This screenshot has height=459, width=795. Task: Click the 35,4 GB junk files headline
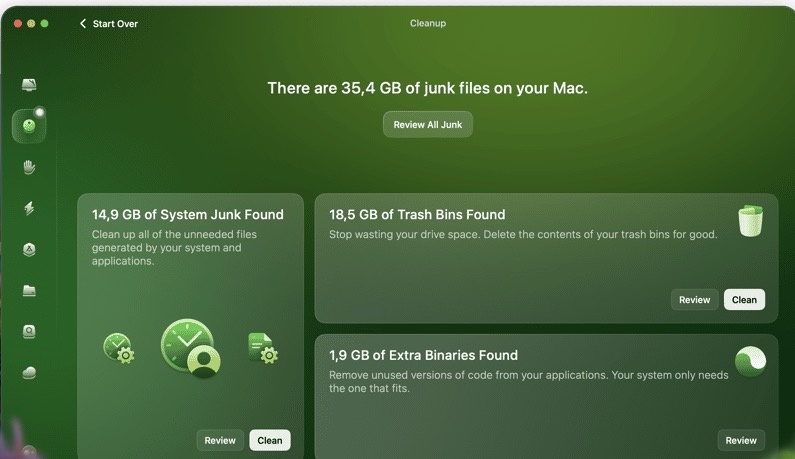[x=427, y=88]
